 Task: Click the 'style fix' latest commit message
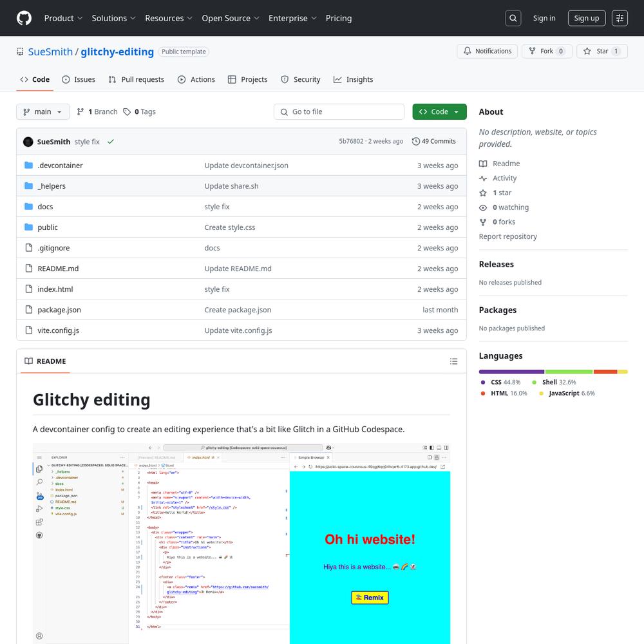87,142
